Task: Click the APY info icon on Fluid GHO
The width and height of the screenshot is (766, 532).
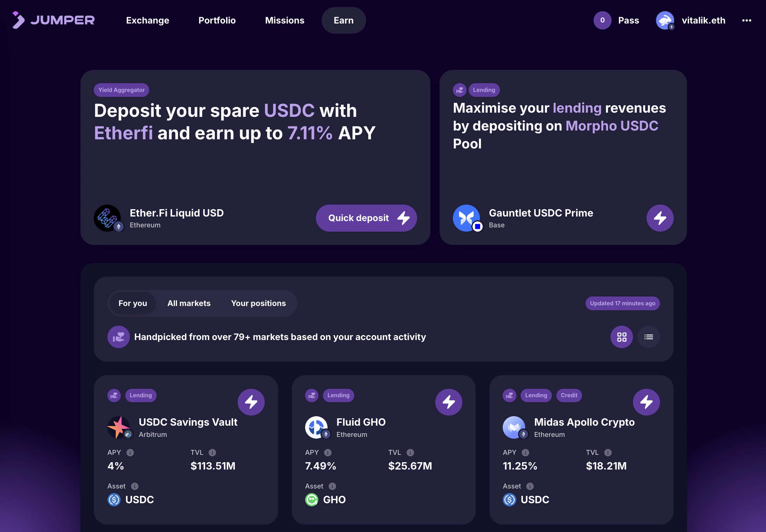Action: [x=328, y=453]
